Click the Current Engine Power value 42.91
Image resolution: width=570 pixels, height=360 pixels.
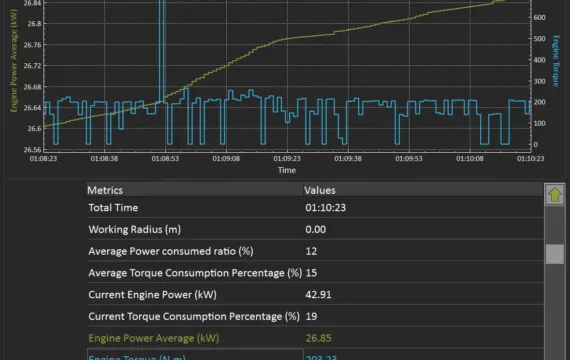point(318,295)
